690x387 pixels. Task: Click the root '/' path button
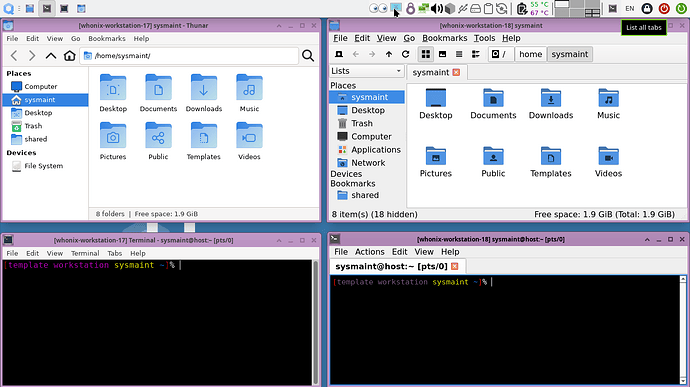[500, 54]
